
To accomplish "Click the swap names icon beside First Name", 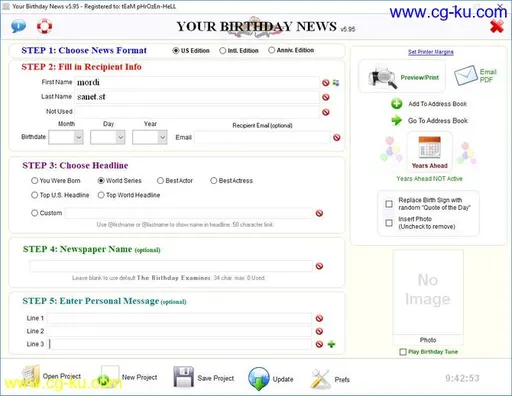I will click(336, 83).
